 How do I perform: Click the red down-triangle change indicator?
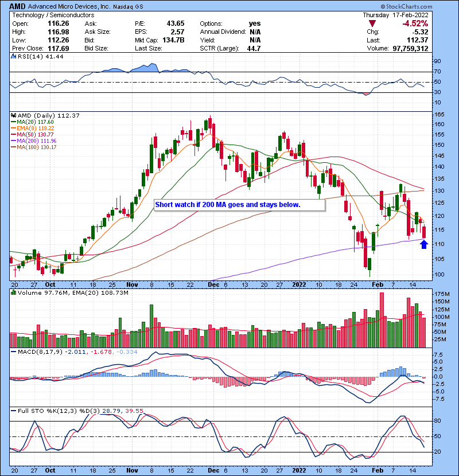372,24
